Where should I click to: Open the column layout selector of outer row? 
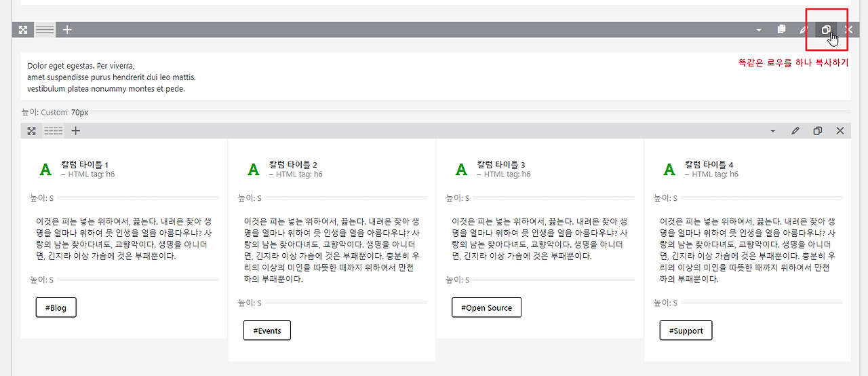[x=45, y=30]
